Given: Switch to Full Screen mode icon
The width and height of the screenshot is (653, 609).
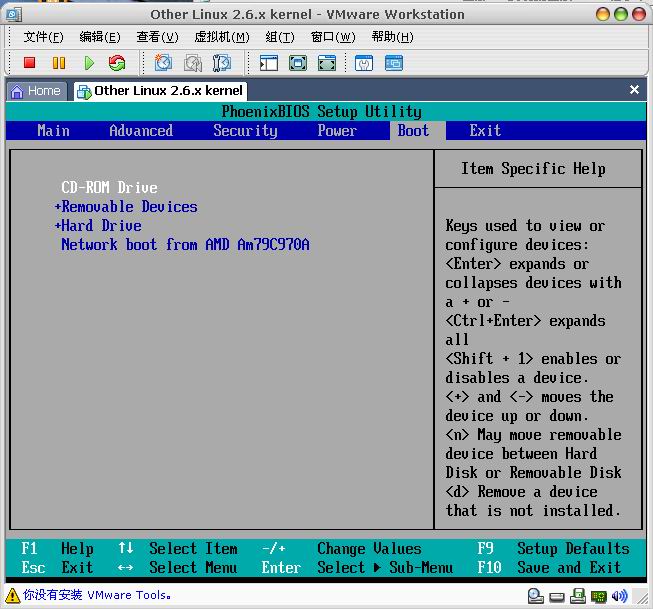Looking at the screenshot, I should pyautogui.click(x=298, y=63).
